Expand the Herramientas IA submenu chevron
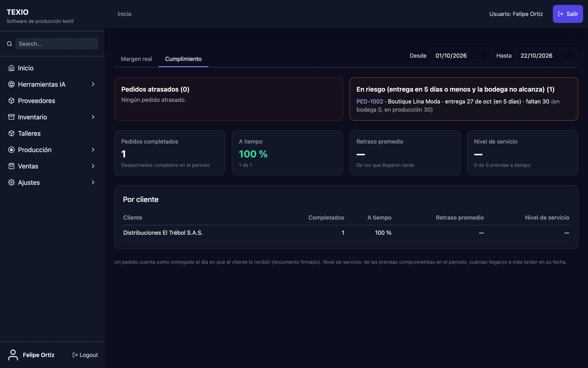The image size is (588, 368). tap(93, 84)
